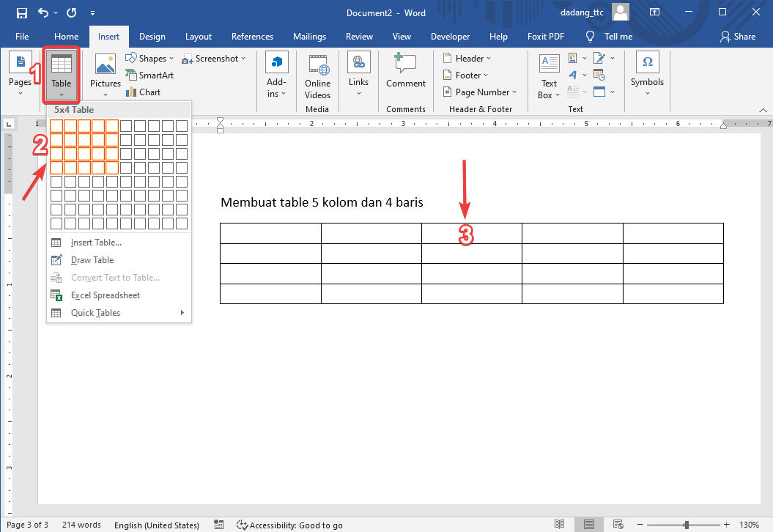The height and width of the screenshot is (532, 773).
Task: Select Draw Table menu entry
Action: point(92,260)
